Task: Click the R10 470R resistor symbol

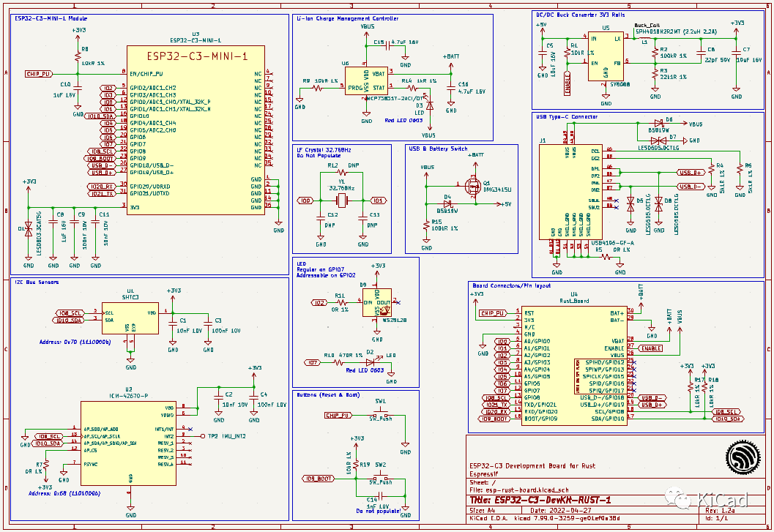Action: tap(338, 363)
